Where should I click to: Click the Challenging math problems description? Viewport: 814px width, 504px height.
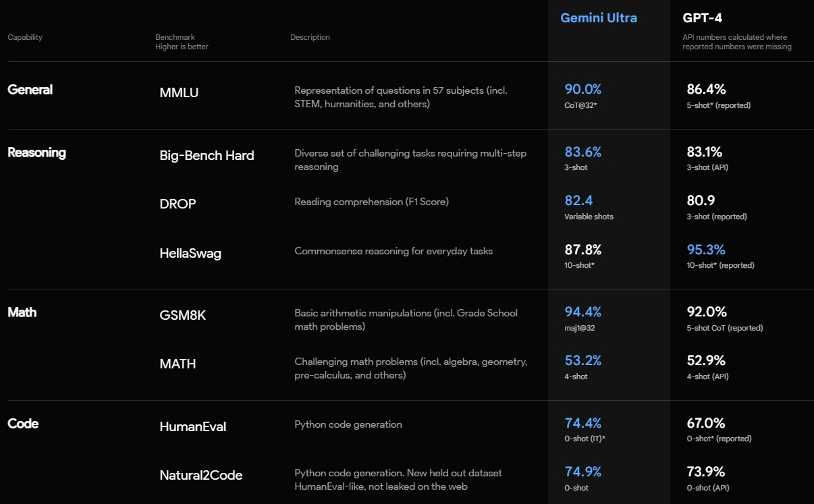pyautogui.click(x=411, y=368)
